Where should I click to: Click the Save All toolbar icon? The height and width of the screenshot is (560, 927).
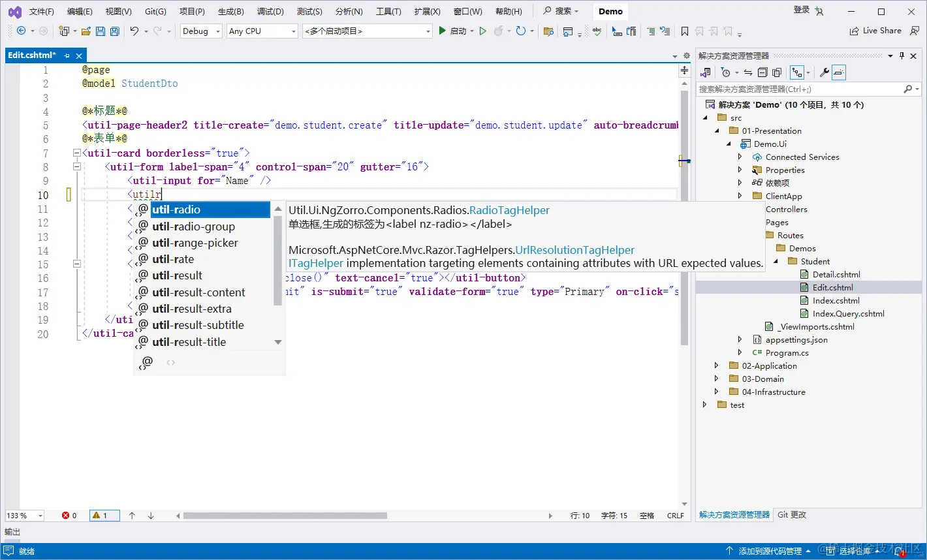click(115, 31)
